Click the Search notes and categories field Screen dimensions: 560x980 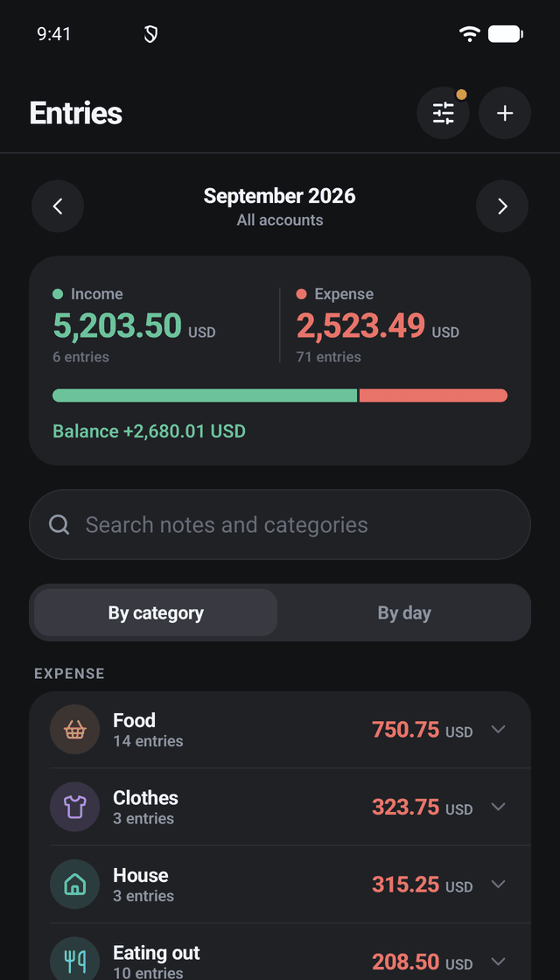click(280, 524)
